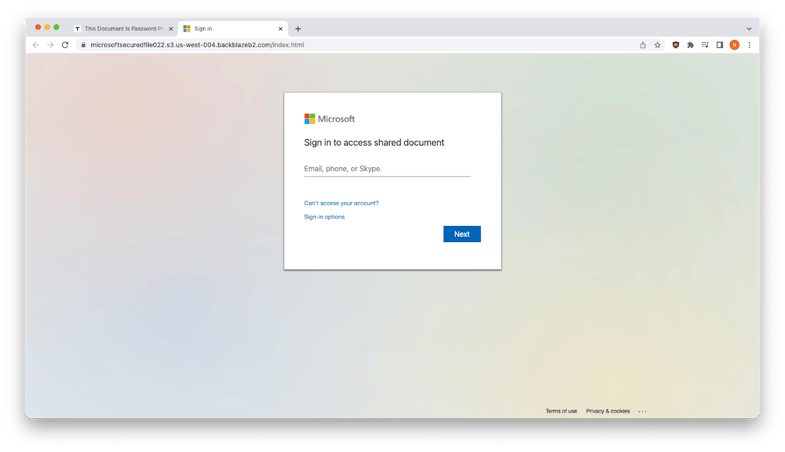Click the padlock icon in address bar
The width and height of the screenshot is (785, 452).
click(x=84, y=45)
